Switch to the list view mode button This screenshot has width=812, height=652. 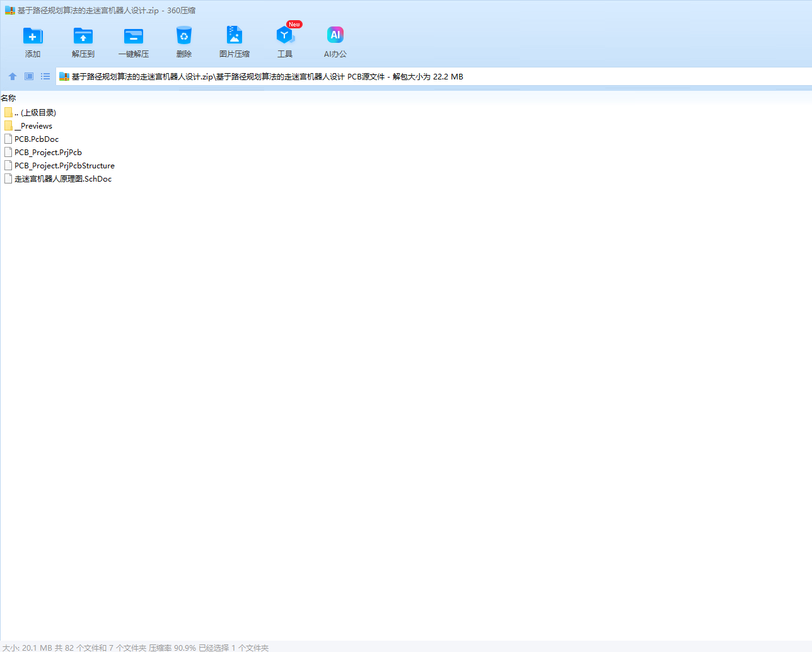pyautogui.click(x=45, y=76)
